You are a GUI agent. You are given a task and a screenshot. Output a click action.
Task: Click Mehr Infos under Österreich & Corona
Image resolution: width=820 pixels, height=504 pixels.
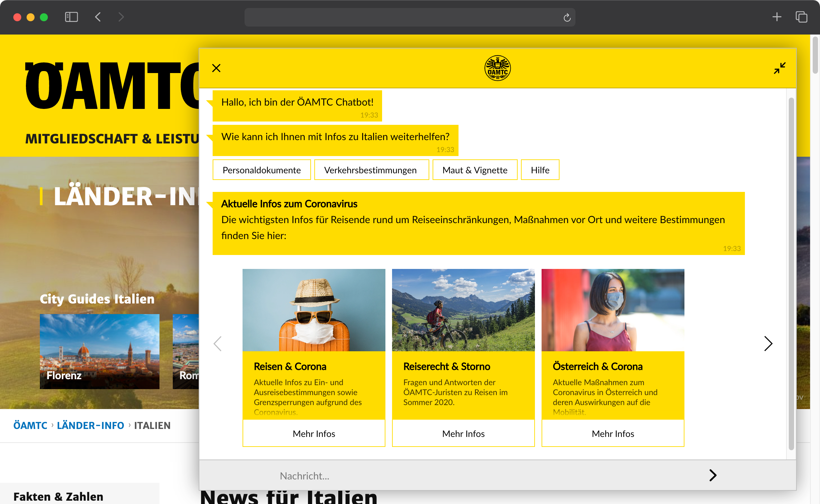pos(613,433)
